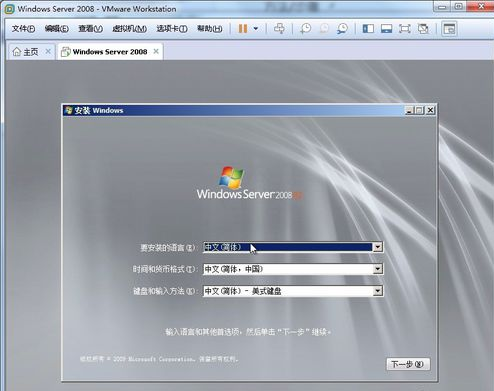Open the 帮助(H) menu
This screenshot has width=494, height=391.
click(x=210, y=29)
